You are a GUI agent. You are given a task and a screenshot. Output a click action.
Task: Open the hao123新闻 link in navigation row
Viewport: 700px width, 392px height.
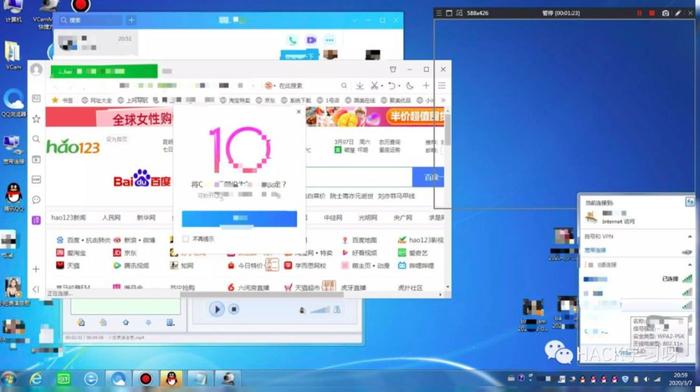(68, 217)
